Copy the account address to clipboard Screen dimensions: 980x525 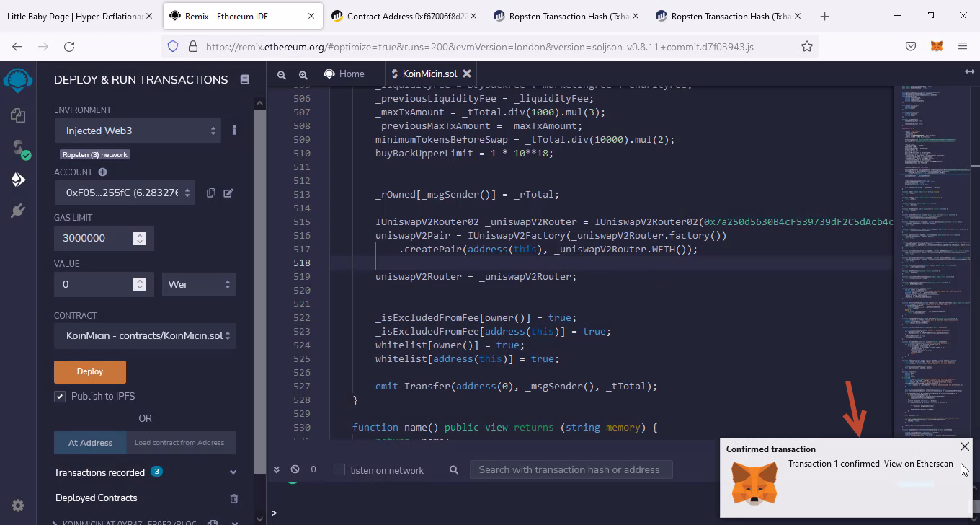(211, 193)
